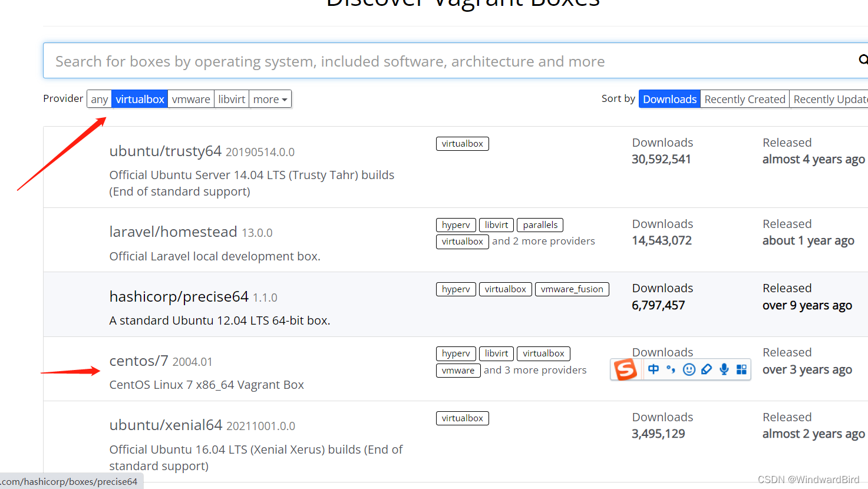Open the hashicorp/precise64 box

click(179, 296)
